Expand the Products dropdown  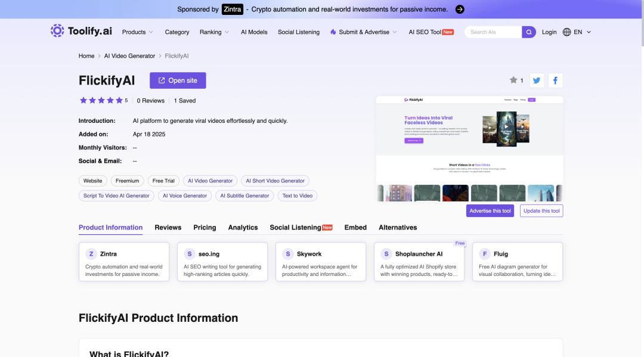tap(137, 32)
